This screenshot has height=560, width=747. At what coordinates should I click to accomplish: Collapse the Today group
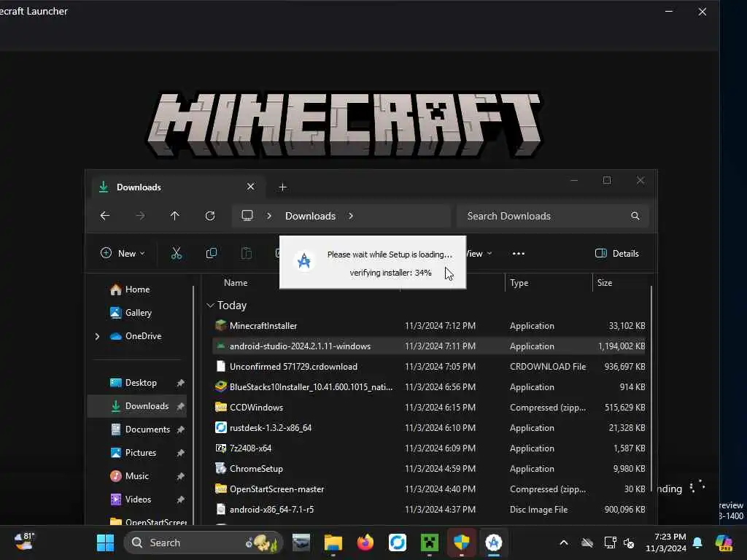(211, 306)
